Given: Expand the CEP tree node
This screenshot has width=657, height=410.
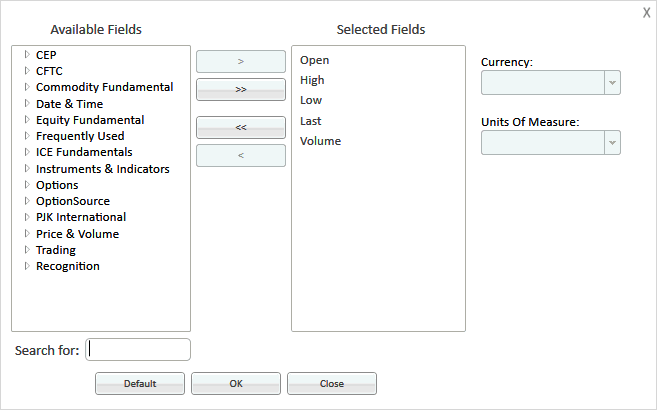Looking at the screenshot, I should click(x=27, y=54).
